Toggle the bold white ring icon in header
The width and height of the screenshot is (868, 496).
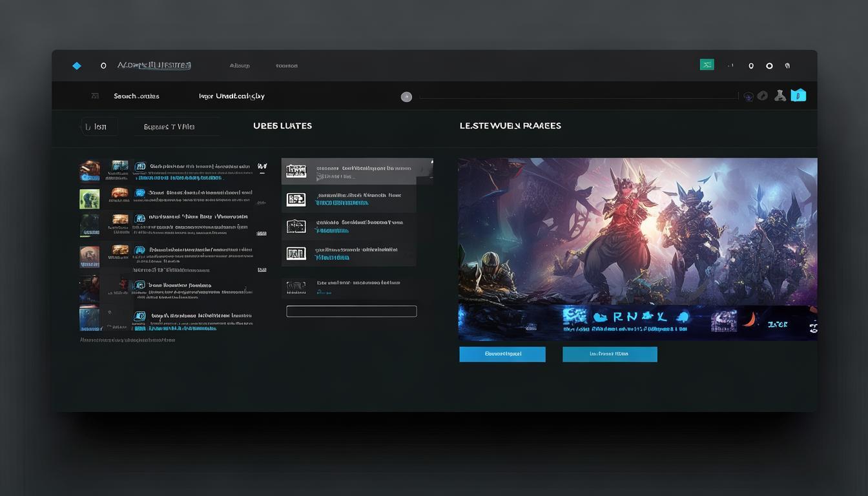tap(769, 66)
